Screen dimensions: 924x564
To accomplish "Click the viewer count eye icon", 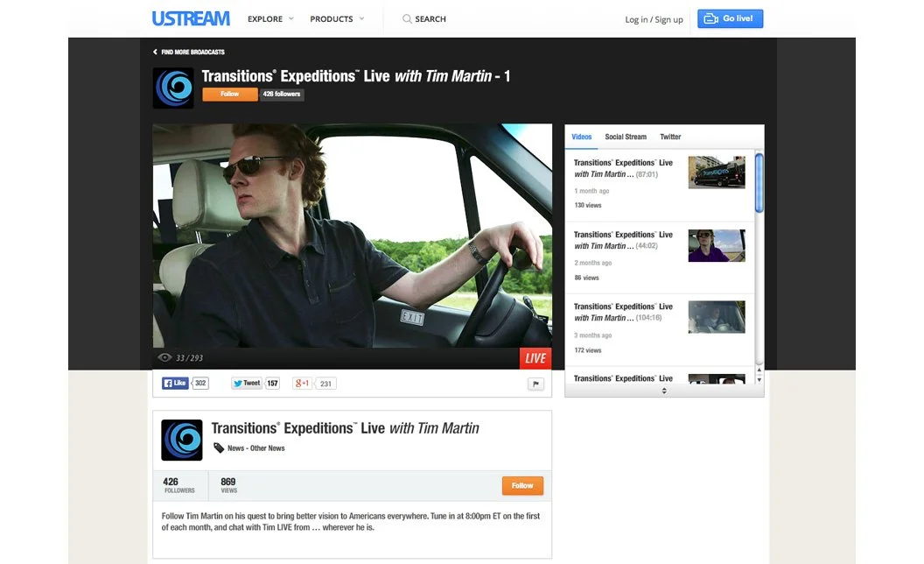I will (x=165, y=357).
